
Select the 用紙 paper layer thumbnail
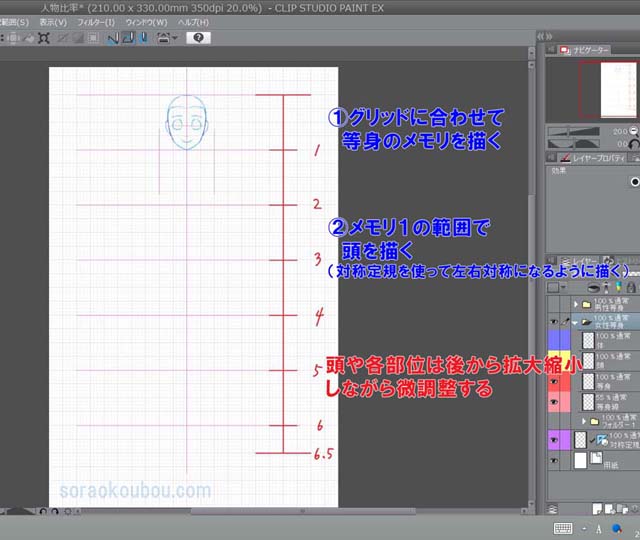point(580,460)
